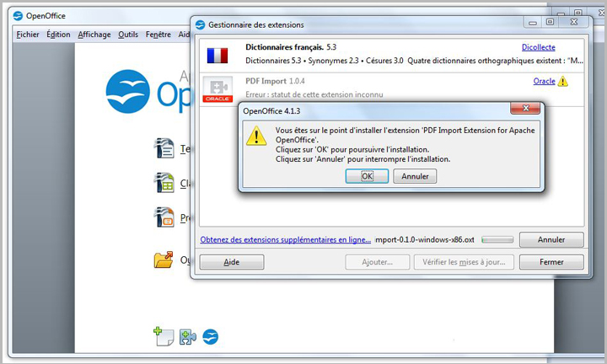Click the yellow warning icon beside Oracle
Viewport: 607px width, 364px height.
(563, 81)
